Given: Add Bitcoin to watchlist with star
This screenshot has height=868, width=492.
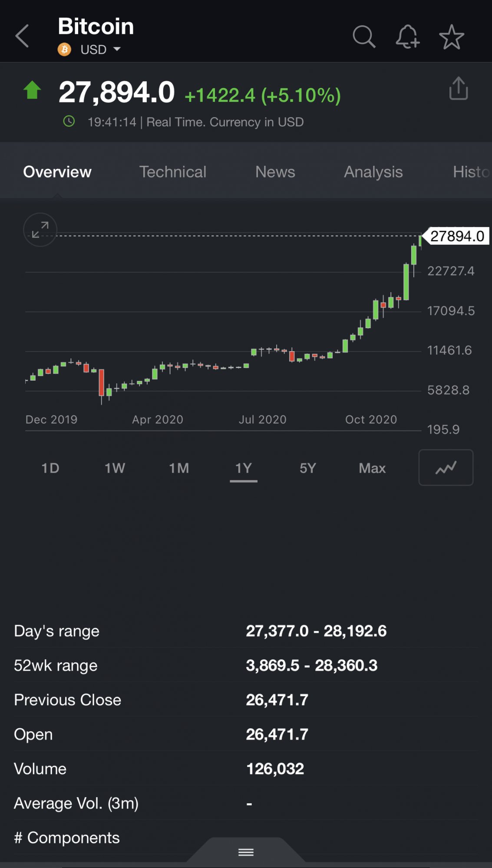Looking at the screenshot, I should (x=452, y=37).
